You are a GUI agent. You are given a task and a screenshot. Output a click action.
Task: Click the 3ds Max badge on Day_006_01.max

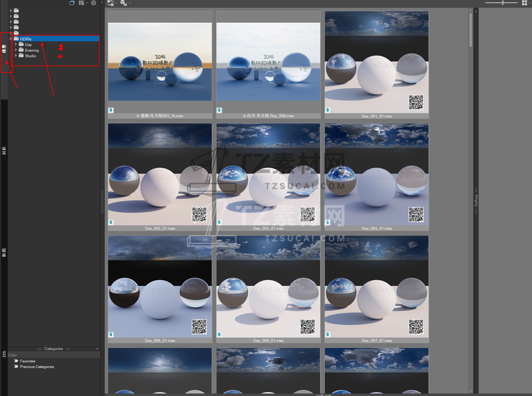(x=219, y=334)
